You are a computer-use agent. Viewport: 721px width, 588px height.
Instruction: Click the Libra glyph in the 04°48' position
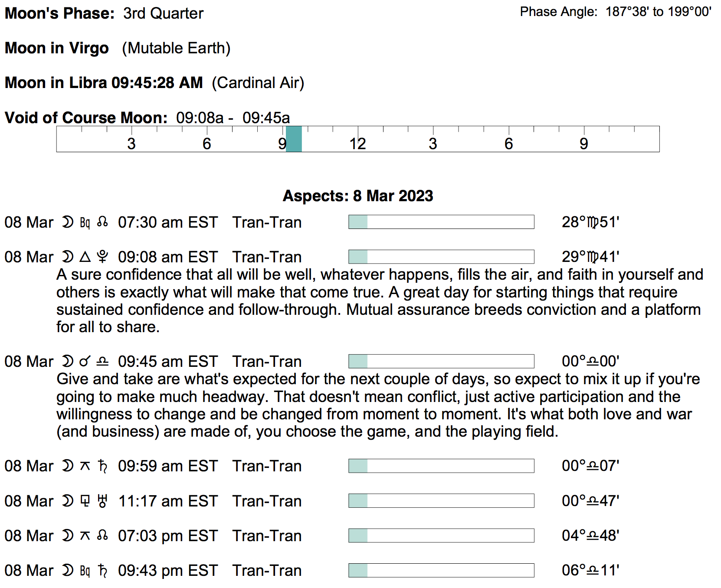coord(593,536)
